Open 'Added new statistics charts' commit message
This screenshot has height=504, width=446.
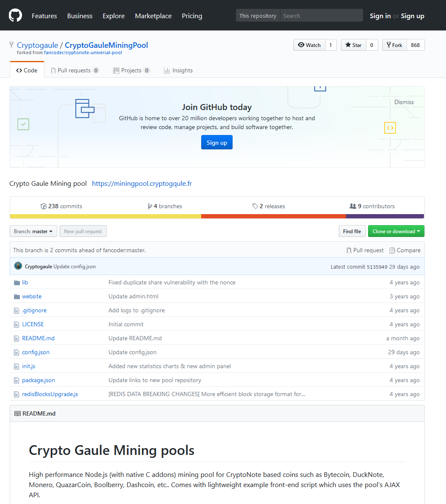[x=169, y=366]
